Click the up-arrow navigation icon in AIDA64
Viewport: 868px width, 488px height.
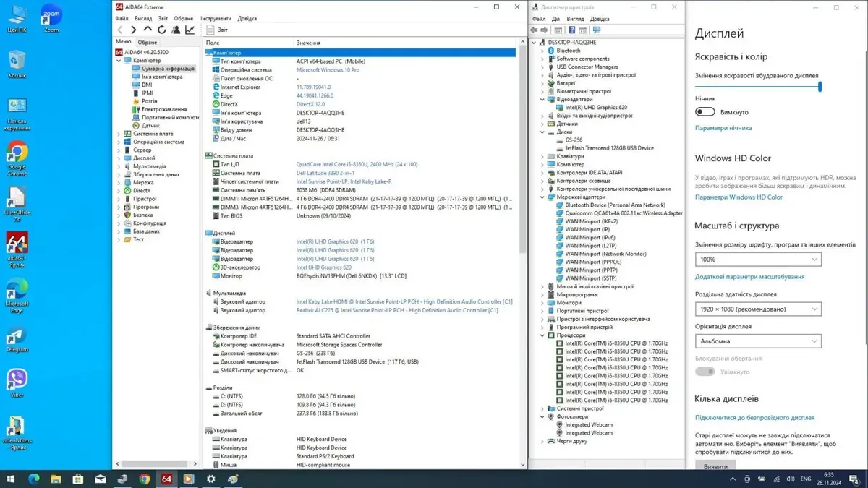click(x=148, y=30)
